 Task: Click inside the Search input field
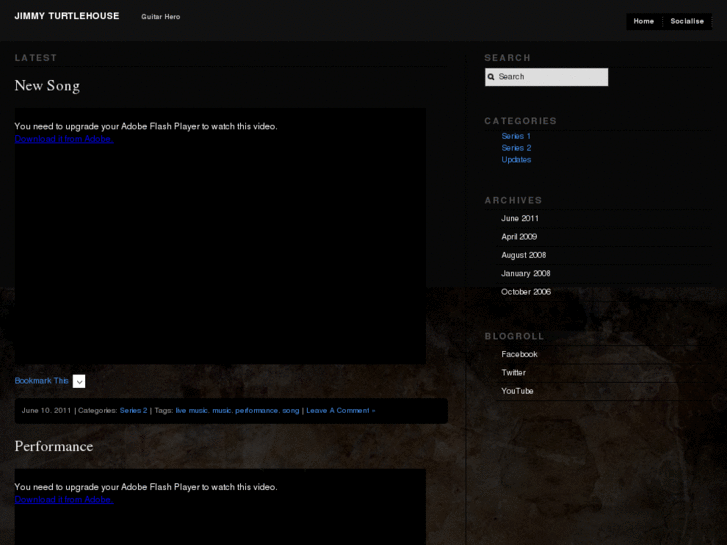click(550, 77)
